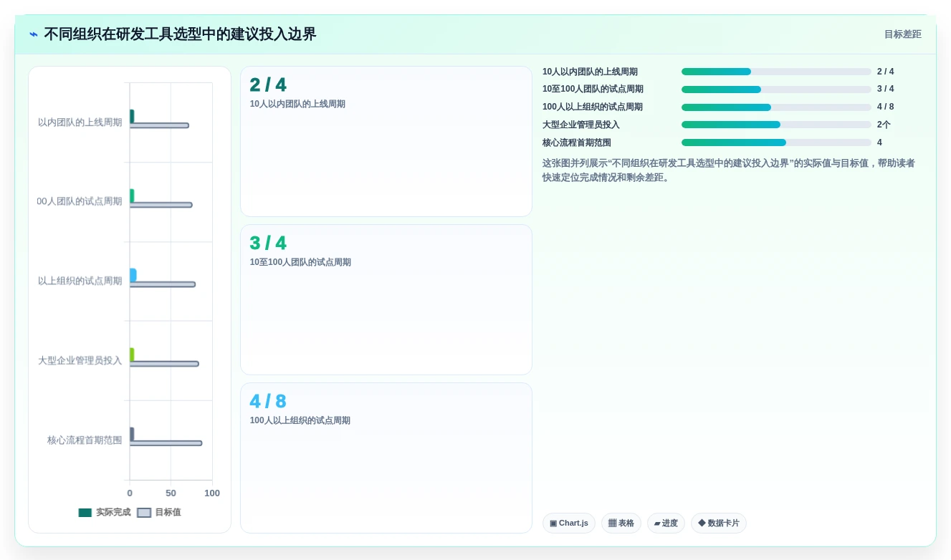Screen dimensions: 951x560
Task: Click the chart x-axis tick 100
Action: tap(212, 493)
